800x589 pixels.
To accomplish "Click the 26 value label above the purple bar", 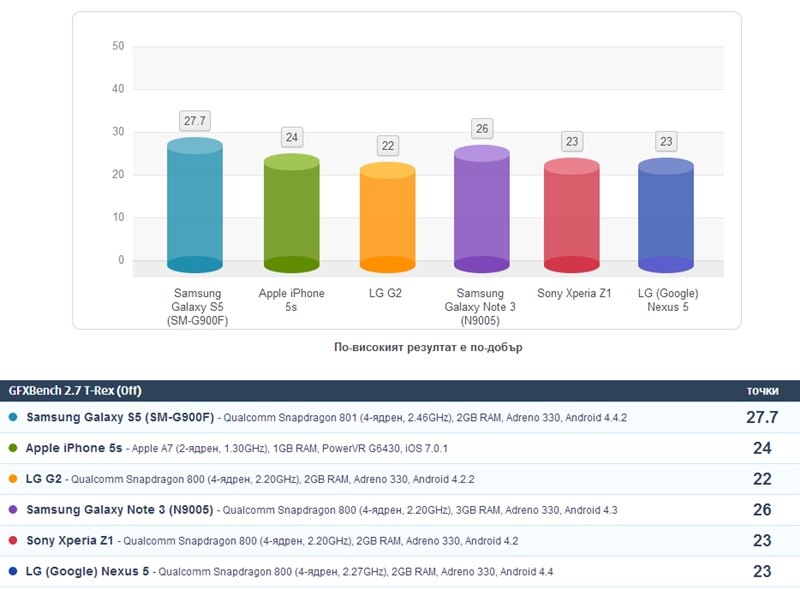I will 482,129.
